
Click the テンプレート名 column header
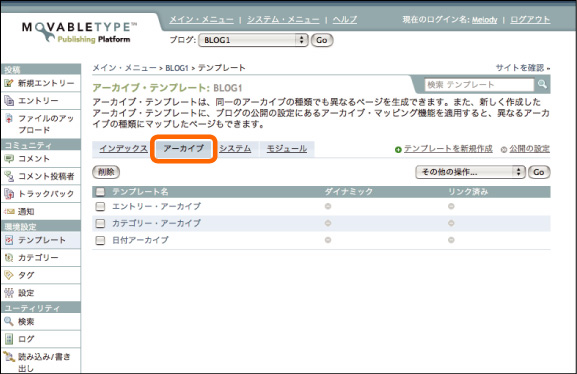140,192
